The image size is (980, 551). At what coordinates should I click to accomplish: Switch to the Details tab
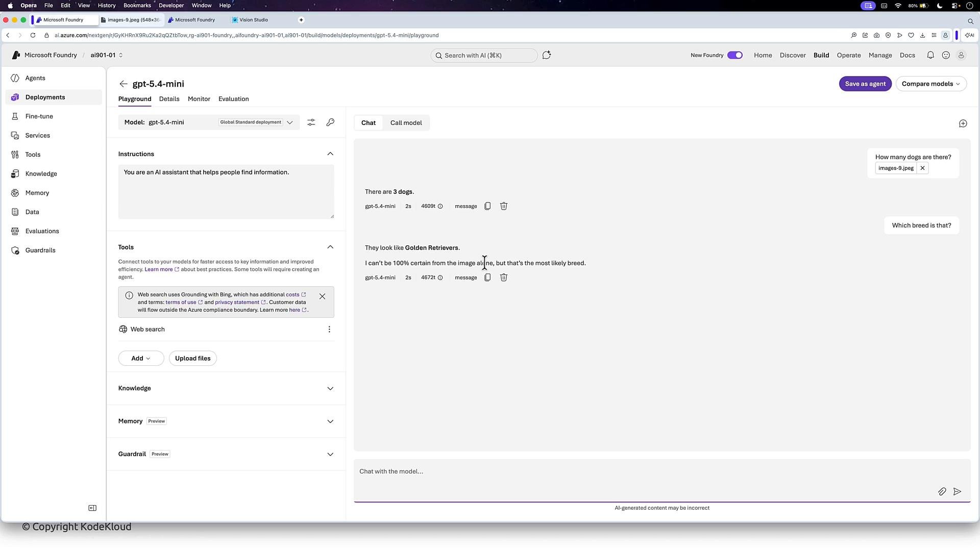tap(169, 99)
